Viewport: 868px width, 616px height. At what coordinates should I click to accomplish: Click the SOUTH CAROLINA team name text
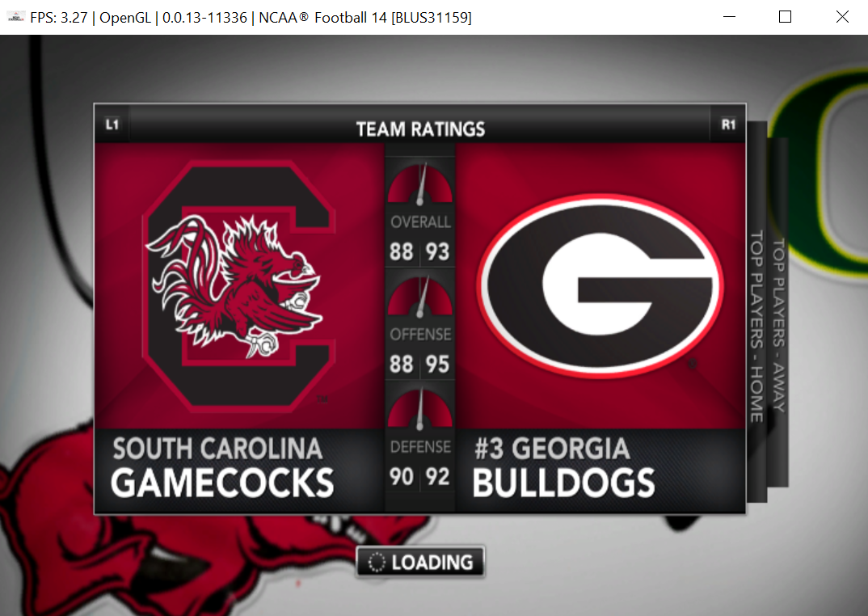[x=217, y=449]
